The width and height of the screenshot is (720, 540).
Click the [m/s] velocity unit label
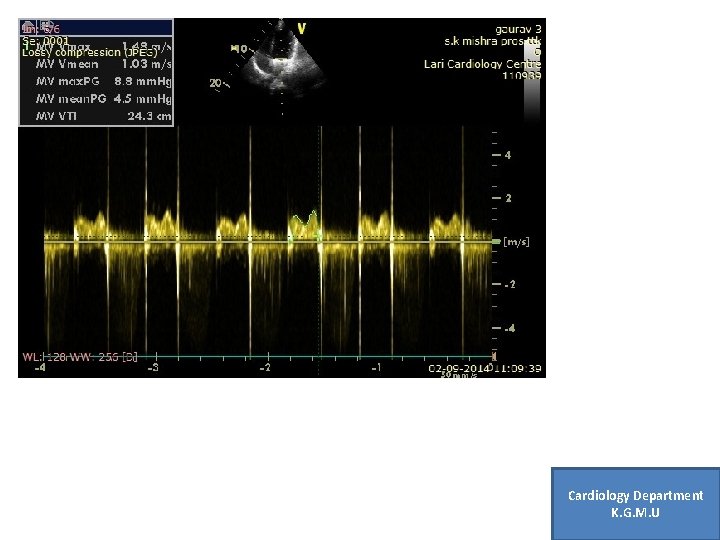coord(516,242)
